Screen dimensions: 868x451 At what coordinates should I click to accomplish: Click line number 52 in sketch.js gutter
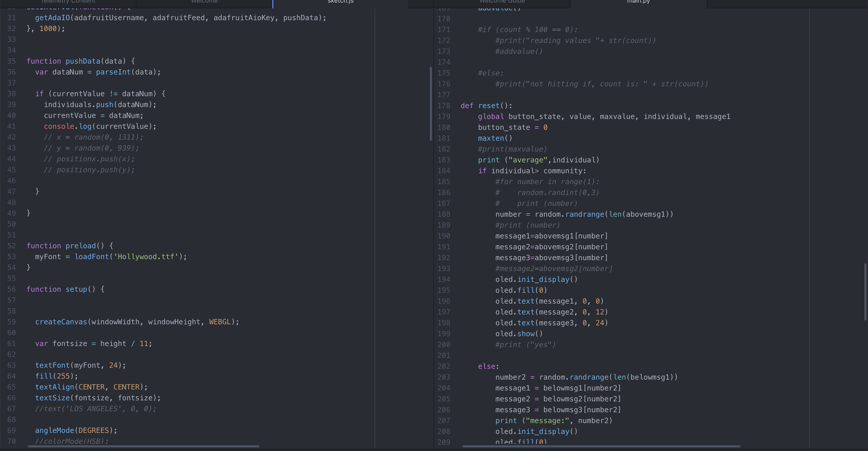click(x=11, y=246)
